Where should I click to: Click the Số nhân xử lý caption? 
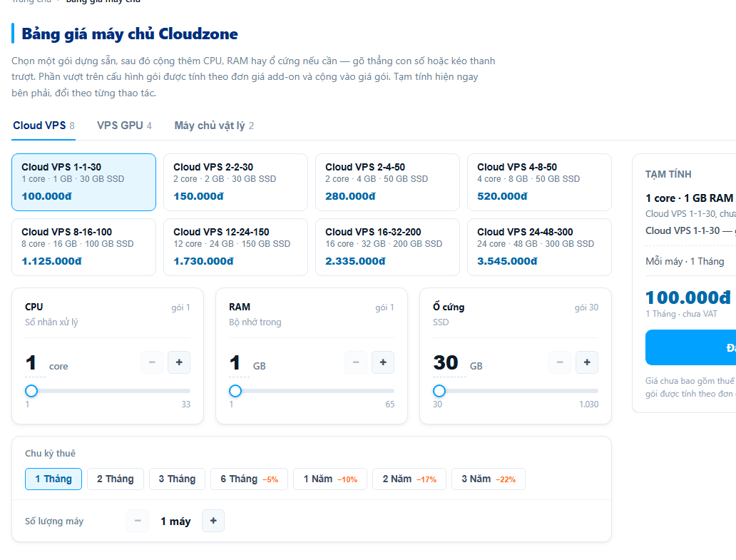tap(51, 322)
